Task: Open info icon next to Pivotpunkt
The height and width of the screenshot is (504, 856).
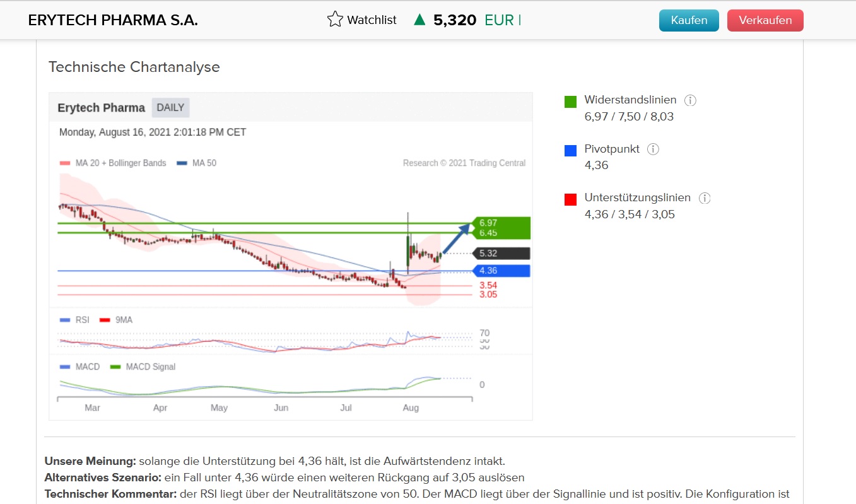Action: pos(654,149)
